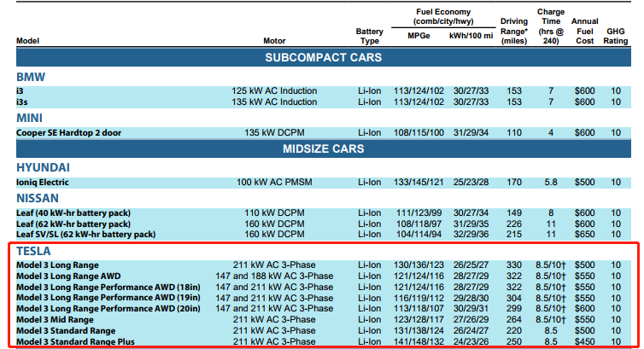Click the Charge Time column header
644x349 pixels.
point(551,26)
